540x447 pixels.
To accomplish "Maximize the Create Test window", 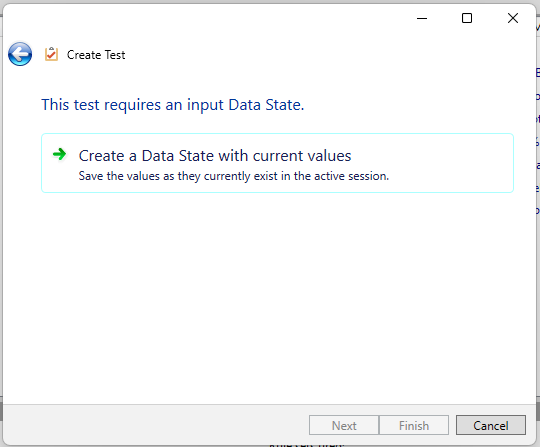I will point(467,18).
